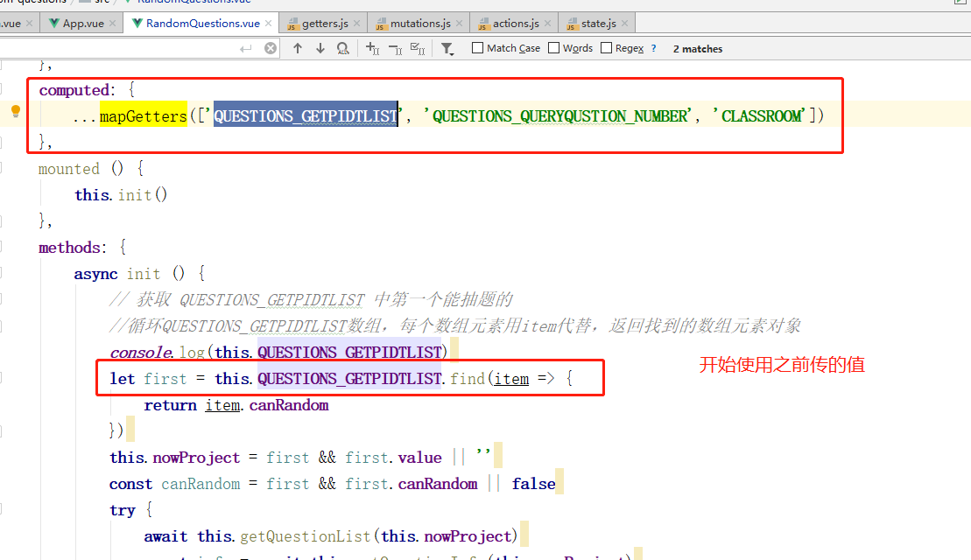Click the yellow lightbulb intention icon in the gutter
This screenshot has width=971, height=560.
(16, 111)
